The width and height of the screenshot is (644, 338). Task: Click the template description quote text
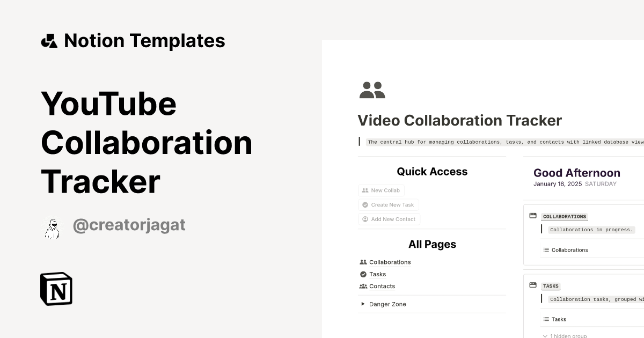point(504,142)
